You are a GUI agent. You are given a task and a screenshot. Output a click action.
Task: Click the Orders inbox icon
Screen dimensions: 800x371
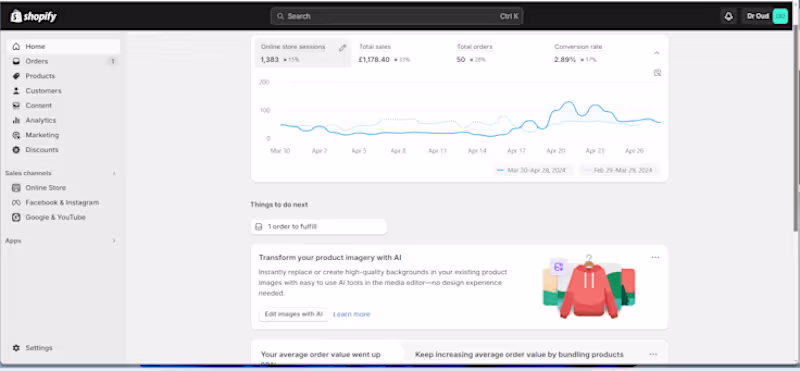16,61
